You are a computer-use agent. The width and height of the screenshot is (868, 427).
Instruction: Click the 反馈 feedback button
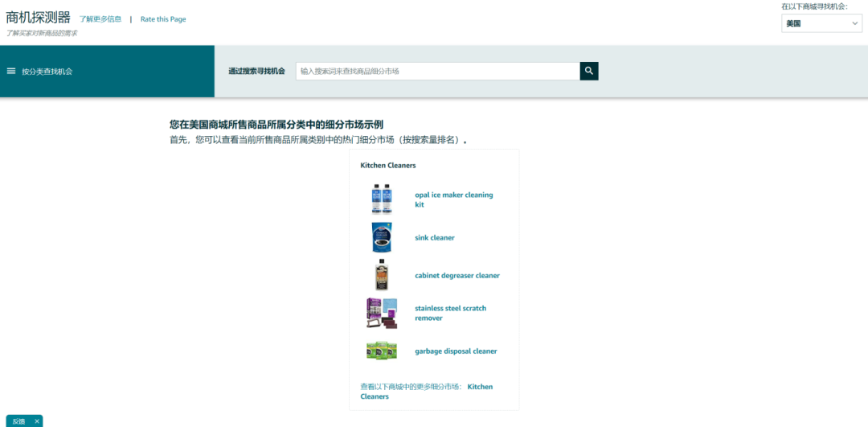tap(18, 421)
